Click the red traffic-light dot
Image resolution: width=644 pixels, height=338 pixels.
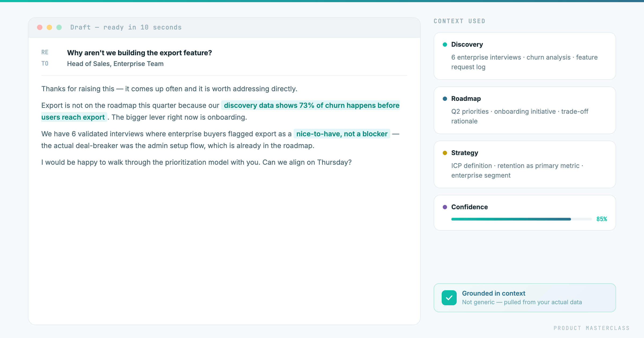click(40, 27)
